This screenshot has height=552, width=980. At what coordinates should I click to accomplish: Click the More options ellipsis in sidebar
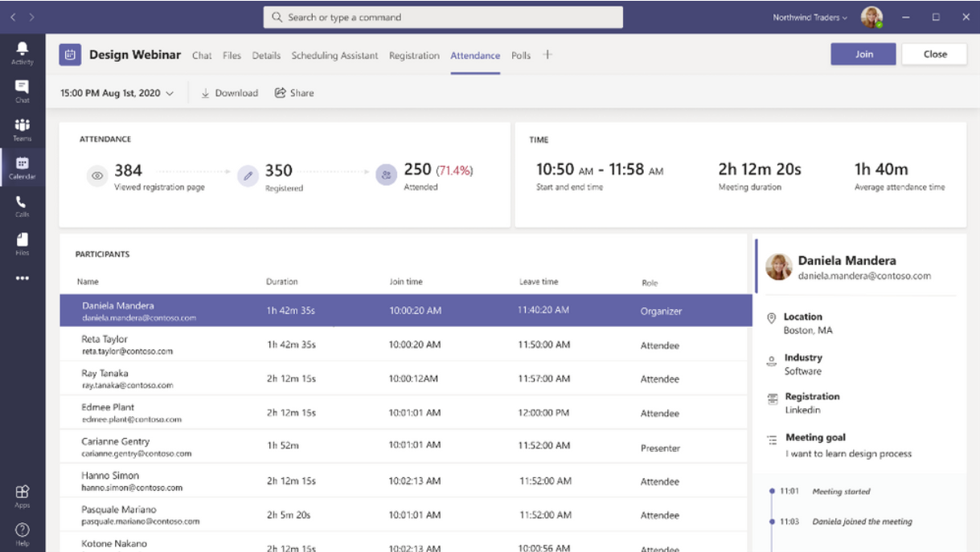pyautogui.click(x=23, y=279)
